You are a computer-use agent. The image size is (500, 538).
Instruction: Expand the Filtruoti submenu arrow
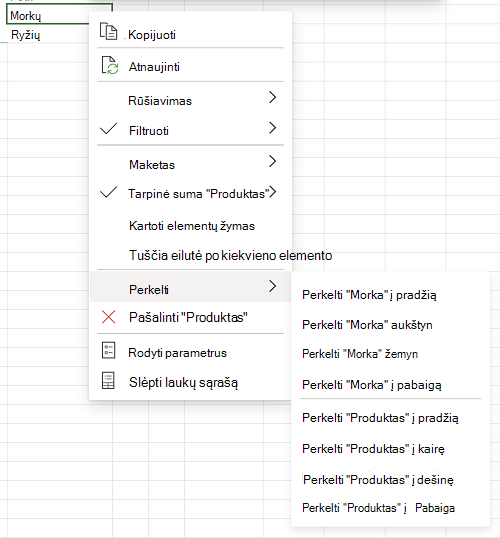(x=272, y=128)
